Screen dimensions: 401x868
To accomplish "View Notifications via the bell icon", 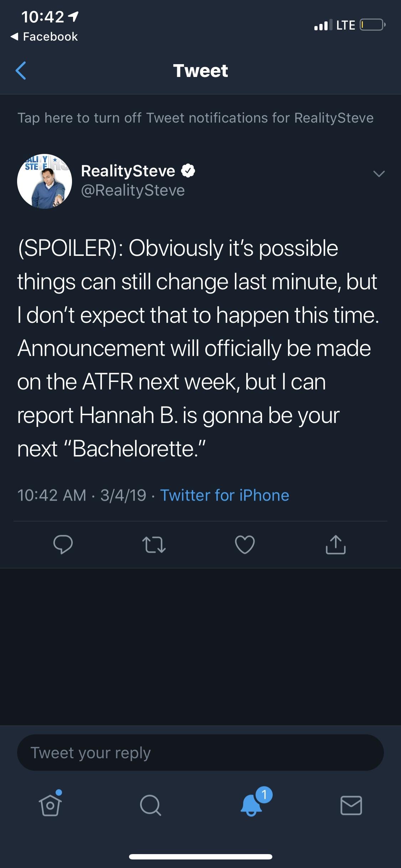I will point(251,807).
